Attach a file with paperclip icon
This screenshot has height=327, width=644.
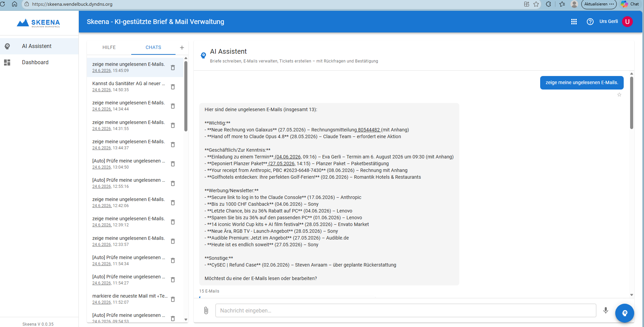coord(206,310)
